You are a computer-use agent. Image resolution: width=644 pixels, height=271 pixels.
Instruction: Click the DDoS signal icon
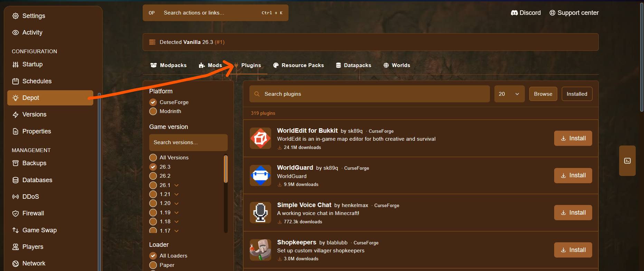16,197
